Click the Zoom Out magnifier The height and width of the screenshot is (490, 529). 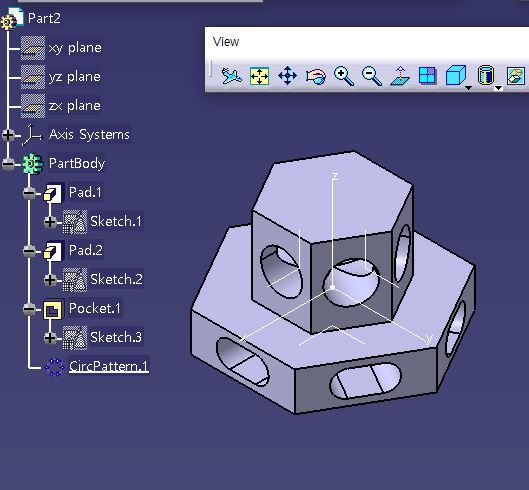372,76
